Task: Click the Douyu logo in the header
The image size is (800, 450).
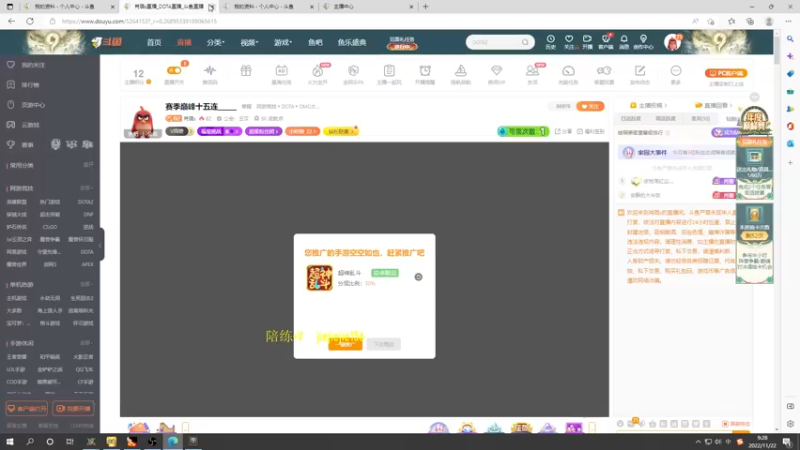Action: [x=107, y=42]
